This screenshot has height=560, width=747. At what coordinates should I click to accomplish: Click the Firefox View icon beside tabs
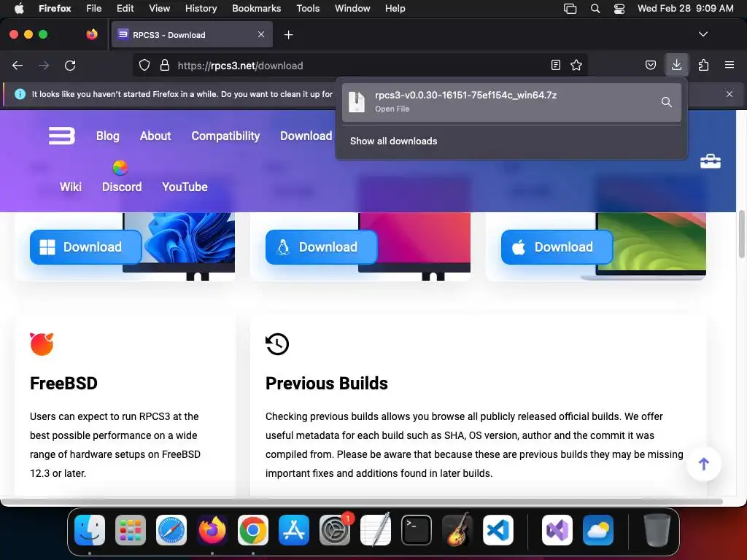click(92, 34)
